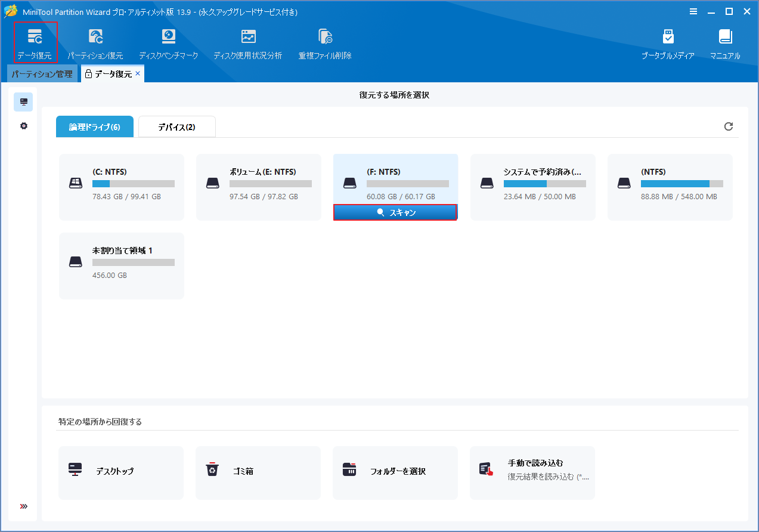Select the システムで予約済み drive card

[533, 187]
